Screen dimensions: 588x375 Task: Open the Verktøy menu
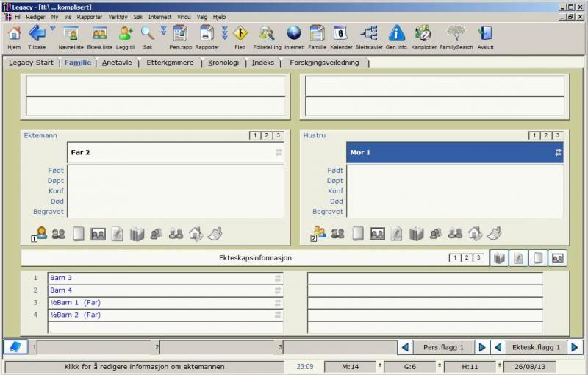pyautogui.click(x=118, y=17)
